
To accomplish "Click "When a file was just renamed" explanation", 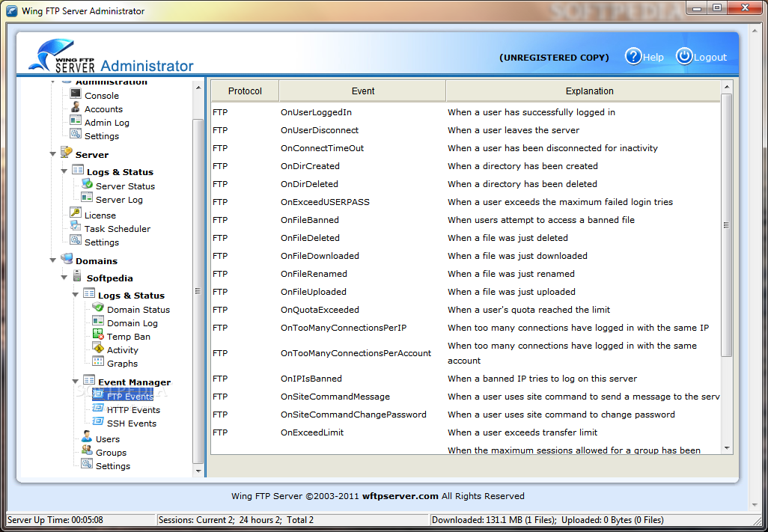I will coord(511,274).
